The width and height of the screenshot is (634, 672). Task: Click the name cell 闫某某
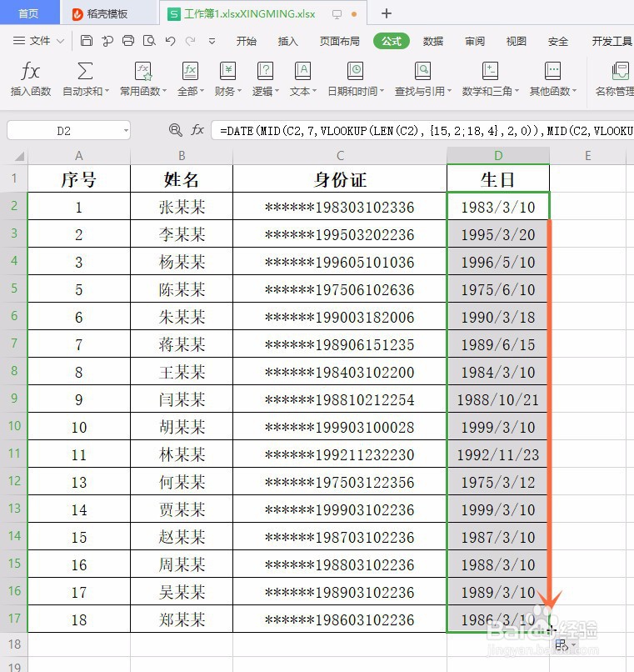click(x=182, y=399)
